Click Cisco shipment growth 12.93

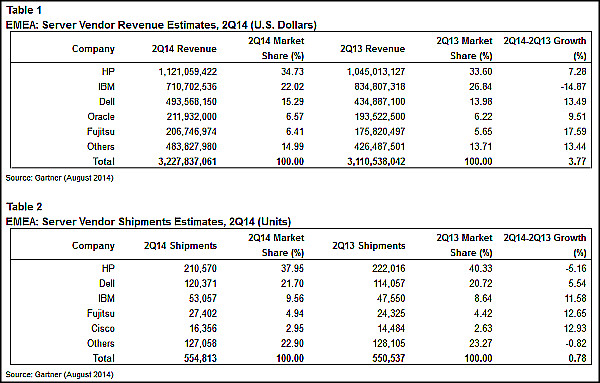(x=575, y=328)
